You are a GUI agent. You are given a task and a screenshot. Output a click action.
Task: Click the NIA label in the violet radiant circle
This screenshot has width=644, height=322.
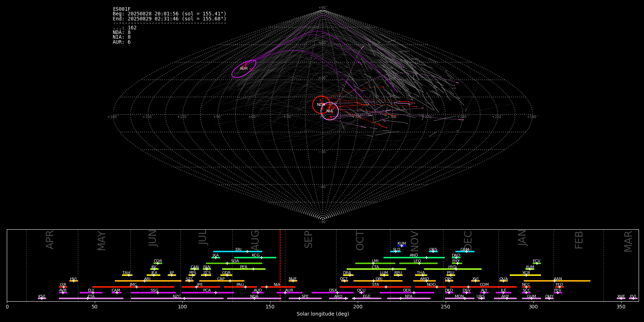330,111
